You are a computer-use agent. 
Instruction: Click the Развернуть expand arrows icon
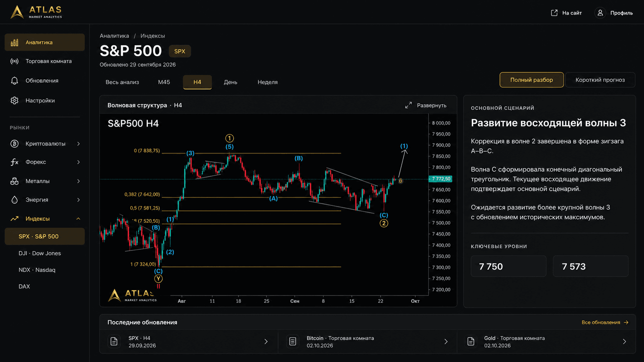(x=409, y=105)
